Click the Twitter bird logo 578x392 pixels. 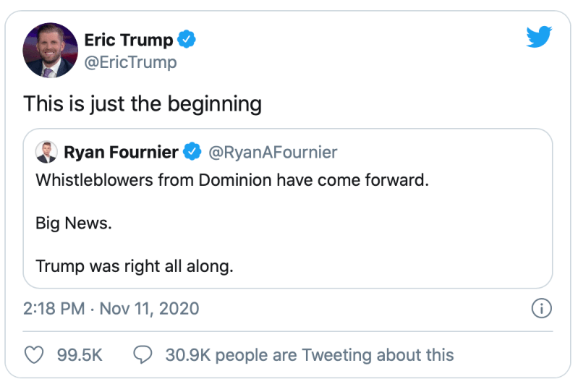(x=539, y=36)
